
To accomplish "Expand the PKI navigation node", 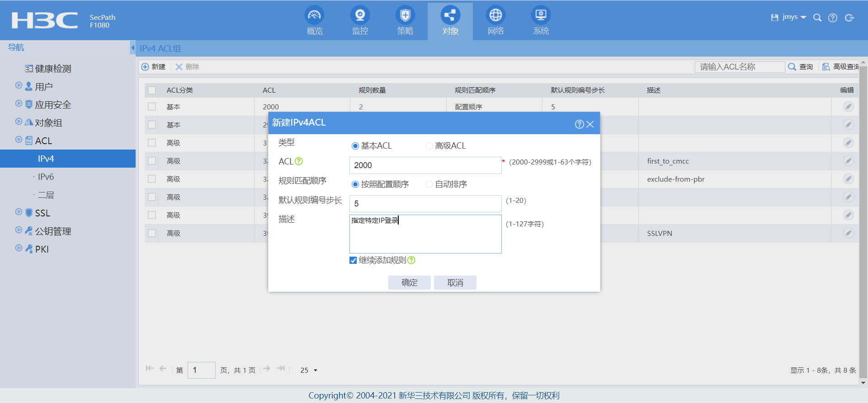I will click(x=19, y=248).
